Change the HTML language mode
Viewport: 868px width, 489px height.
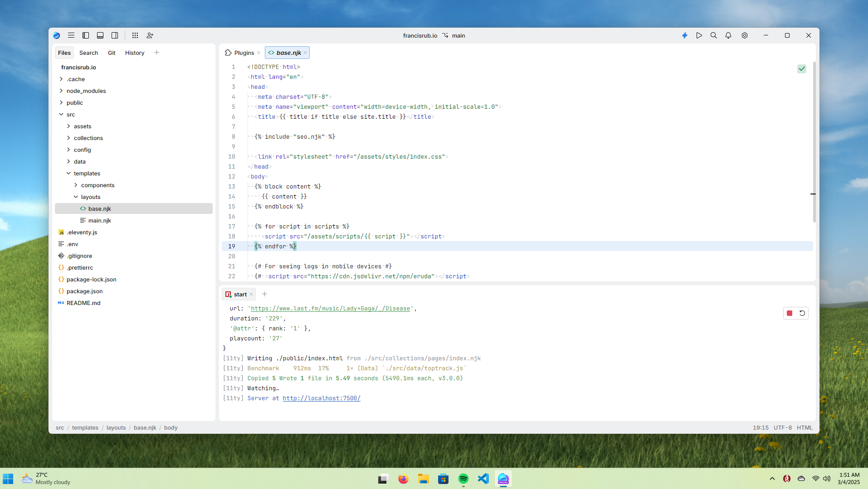805,427
